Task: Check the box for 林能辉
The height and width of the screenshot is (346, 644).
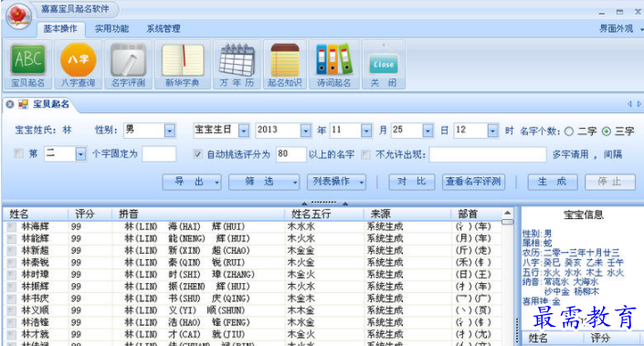Action: [12, 239]
